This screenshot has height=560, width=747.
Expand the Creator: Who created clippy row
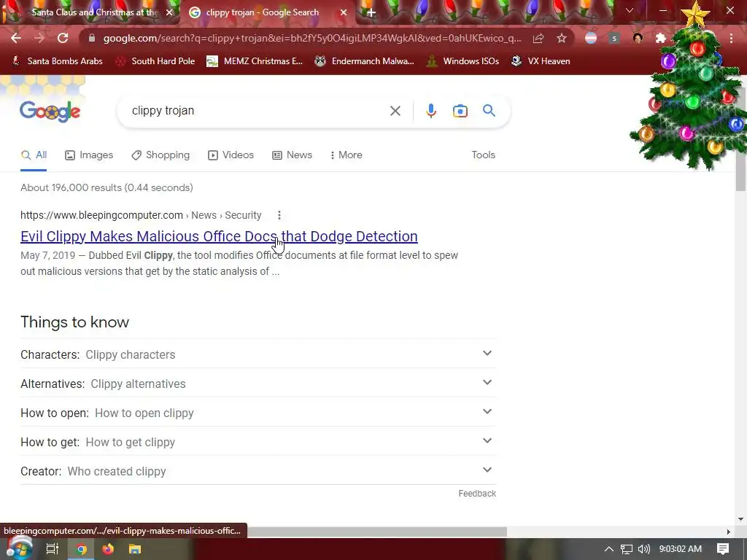(x=258, y=470)
